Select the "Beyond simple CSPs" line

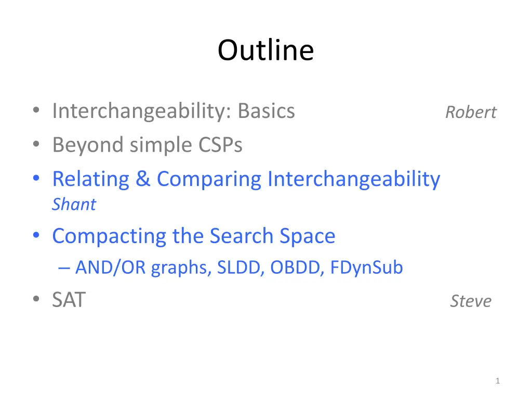tap(147, 145)
